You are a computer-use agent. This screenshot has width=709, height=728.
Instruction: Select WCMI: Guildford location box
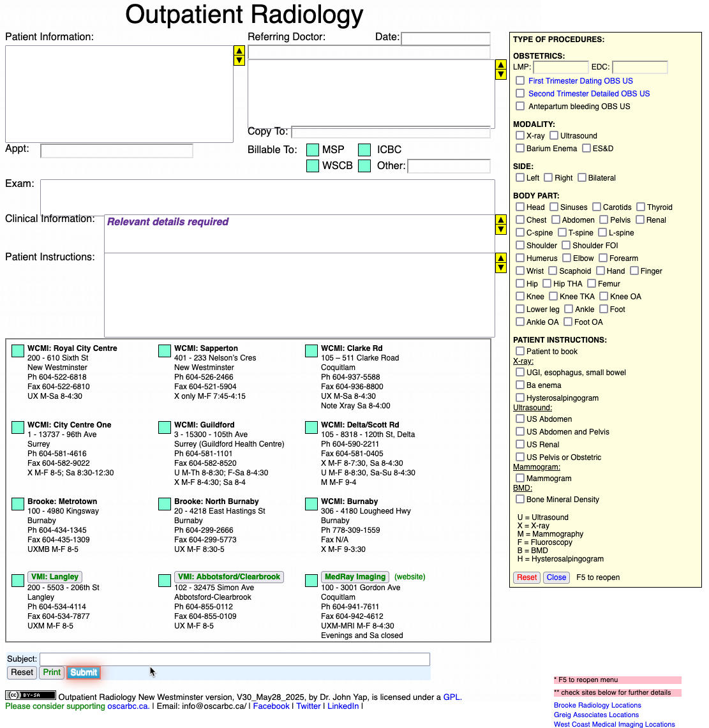(165, 427)
